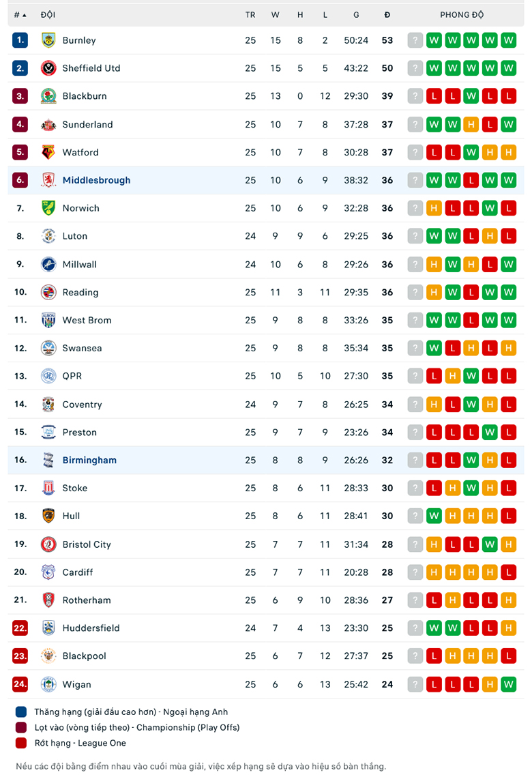This screenshot has height=777, width=532.
Task: Click the Burnley club crest icon
Action: [48, 40]
